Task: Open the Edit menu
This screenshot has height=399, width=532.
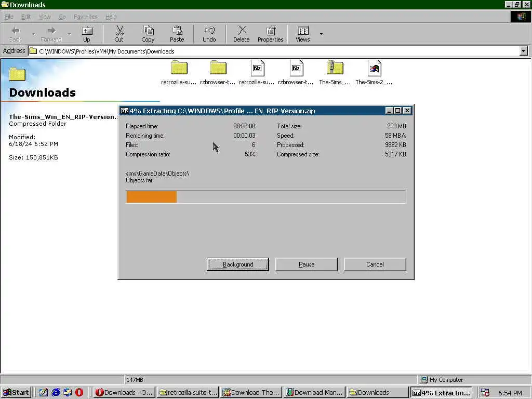Action: coord(26,17)
